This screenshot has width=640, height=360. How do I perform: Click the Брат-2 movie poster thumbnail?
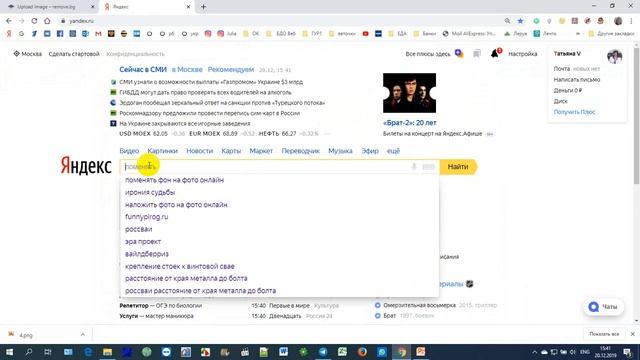coord(409,93)
